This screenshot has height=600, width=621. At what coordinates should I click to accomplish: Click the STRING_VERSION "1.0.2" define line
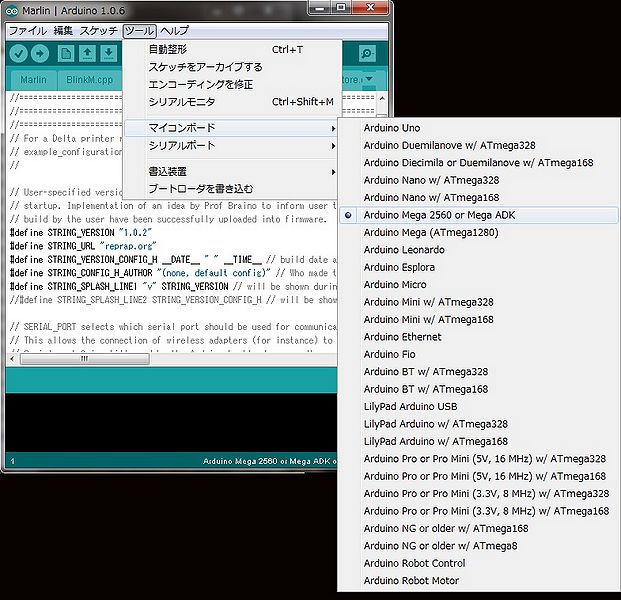[81, 232]
